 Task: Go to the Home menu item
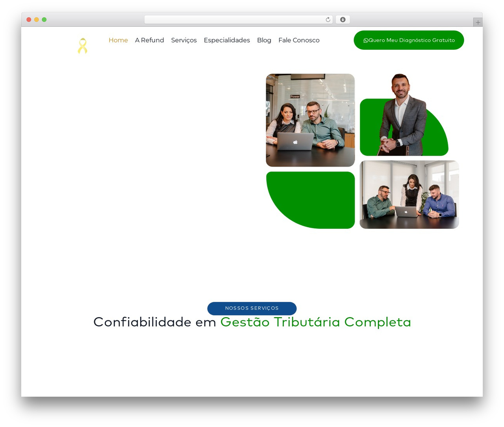pyautogui.click(x=118, y=40)
